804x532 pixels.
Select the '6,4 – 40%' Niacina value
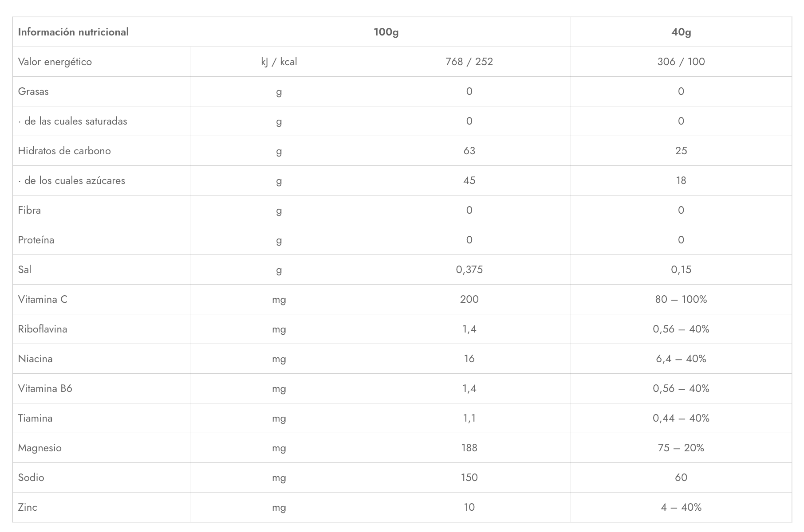[x=681, y=359]
